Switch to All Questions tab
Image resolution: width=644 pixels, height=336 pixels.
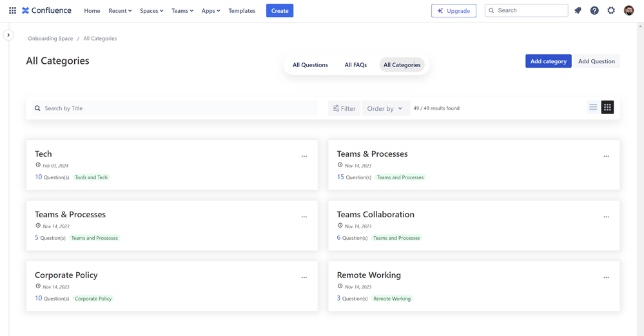tap(310, 65)
